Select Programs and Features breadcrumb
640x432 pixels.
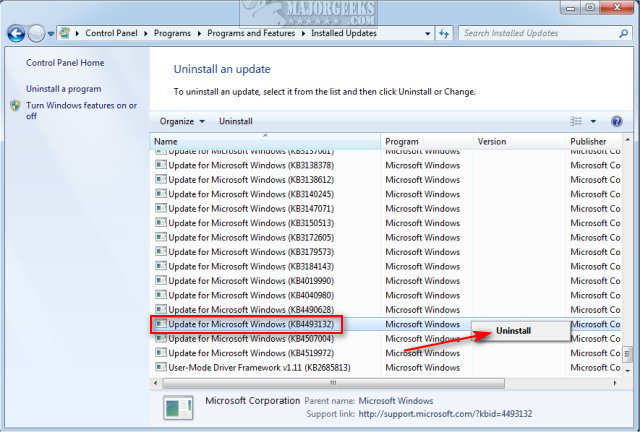(251, 33)
